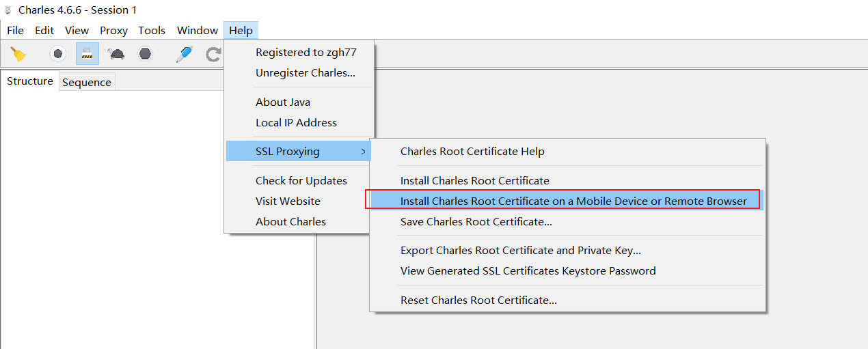Open the File menu

click(15, 30)
